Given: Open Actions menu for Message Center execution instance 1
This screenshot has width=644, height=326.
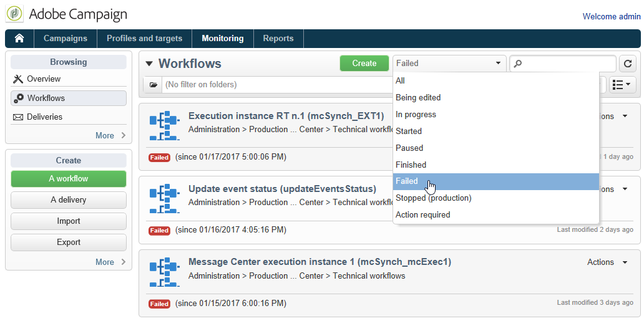Looking at the screenshot, I should coord(607,262).
